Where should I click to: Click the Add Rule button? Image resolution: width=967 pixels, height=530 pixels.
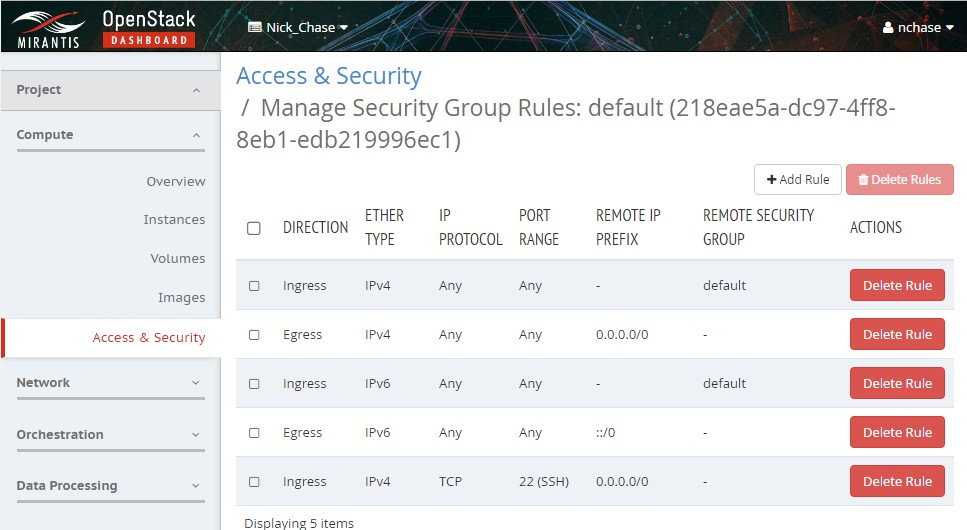click(797, 180)
